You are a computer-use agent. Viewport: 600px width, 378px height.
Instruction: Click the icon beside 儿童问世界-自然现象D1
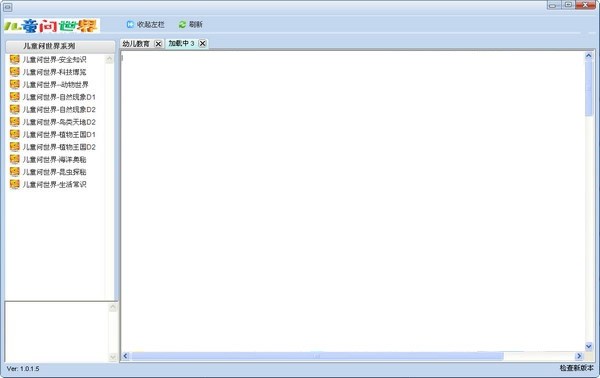(x=15, y=97)
